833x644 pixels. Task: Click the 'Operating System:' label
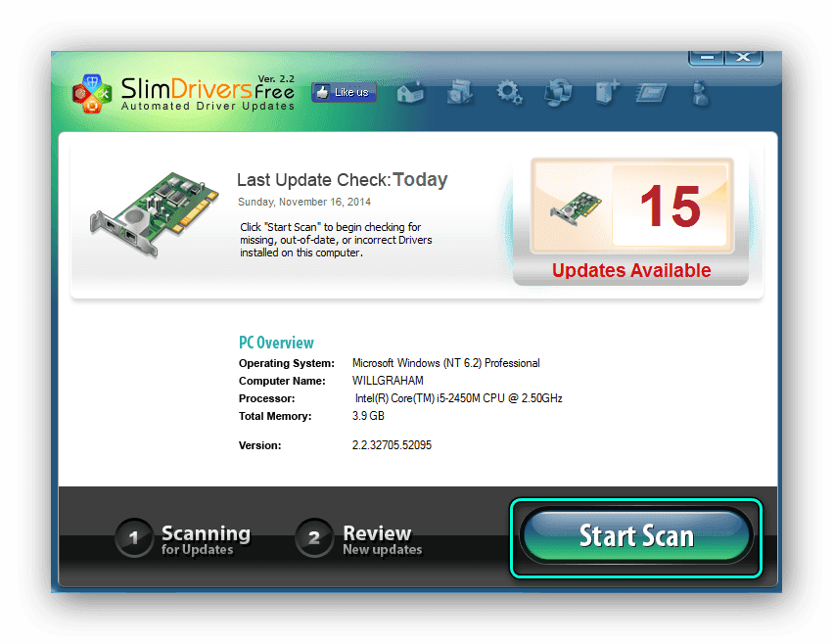point(287,363)
